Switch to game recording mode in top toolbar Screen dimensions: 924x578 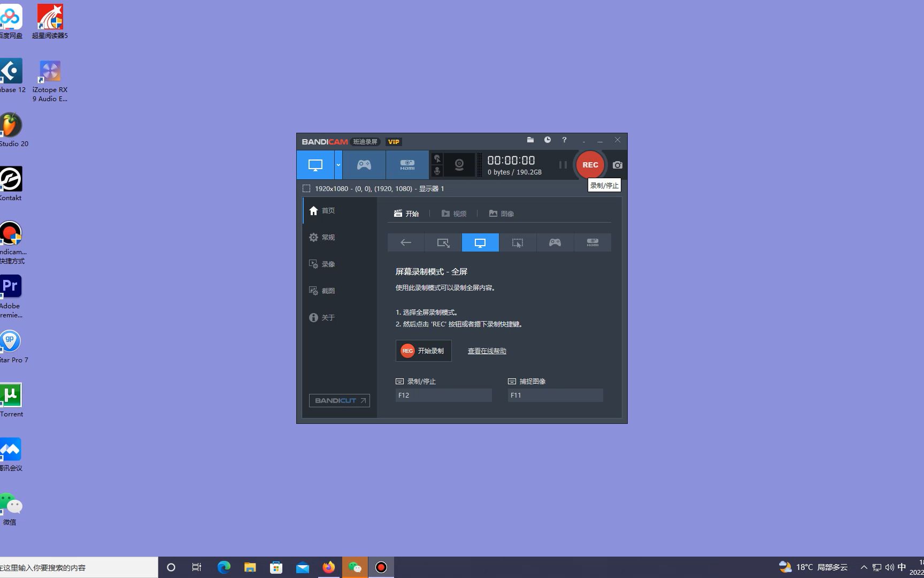pos(364,165)
